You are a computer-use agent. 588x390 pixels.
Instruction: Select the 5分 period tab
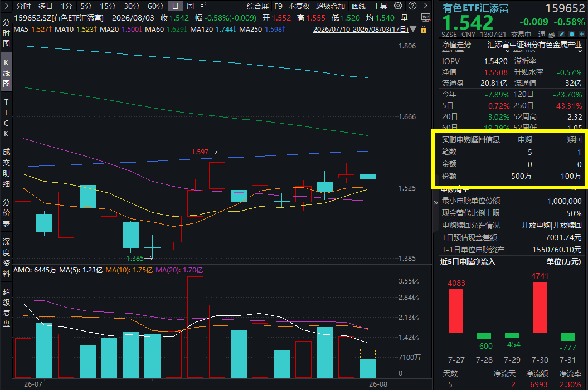pos(86,6)
